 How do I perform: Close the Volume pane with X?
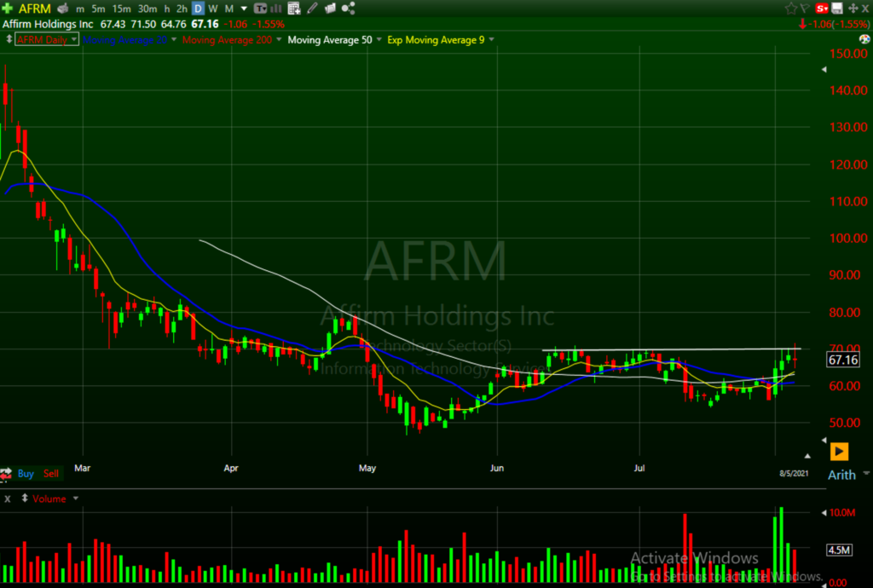tap(7, 499)
